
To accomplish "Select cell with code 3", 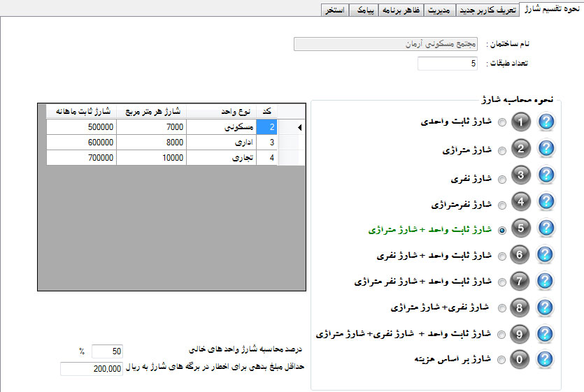I will [x=266, y=143].
